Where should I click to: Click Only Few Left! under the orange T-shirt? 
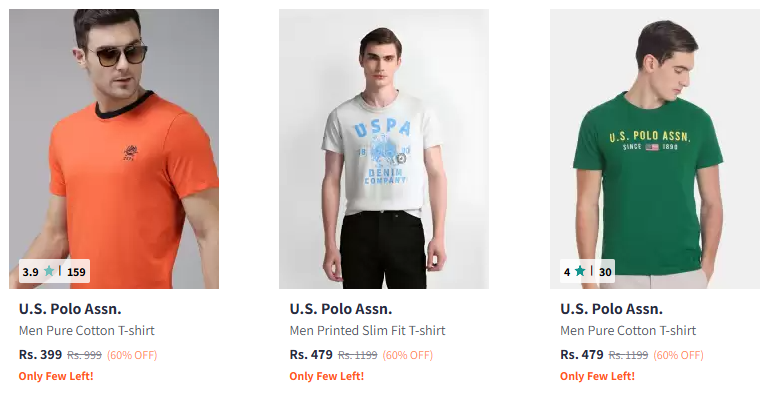[x=56, y=376]
